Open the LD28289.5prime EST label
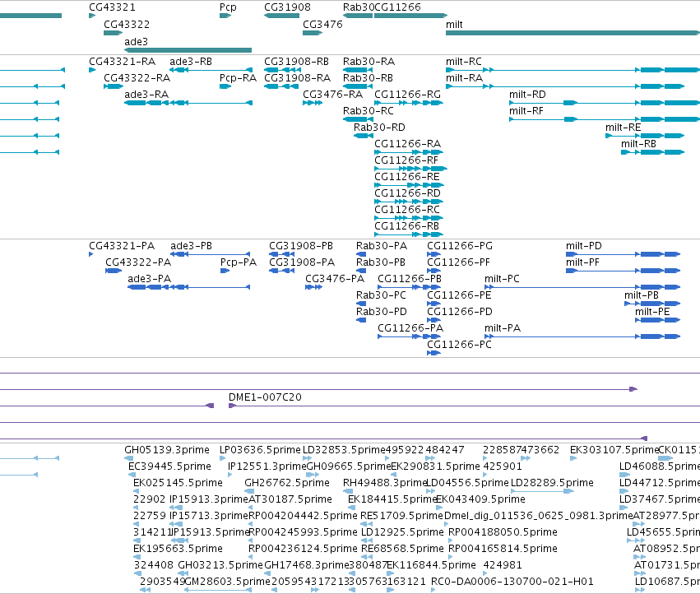Viewport: 700px width, 594px height. tap(552, 483)
